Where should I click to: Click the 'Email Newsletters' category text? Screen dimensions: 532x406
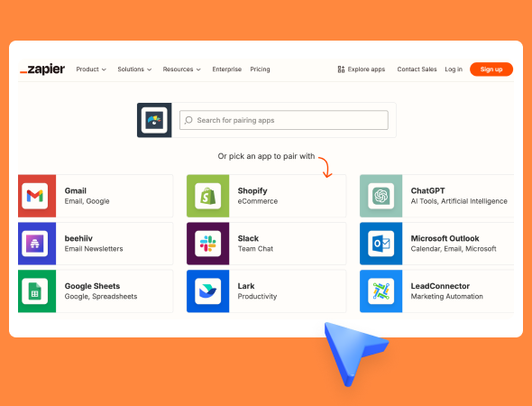[x=94, y=249]
